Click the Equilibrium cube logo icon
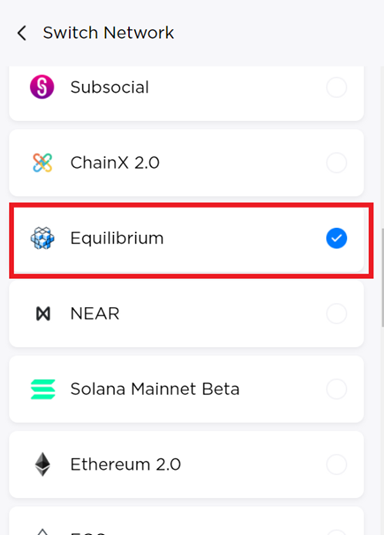This screenshot has height=535, width=384. [42, 238]
